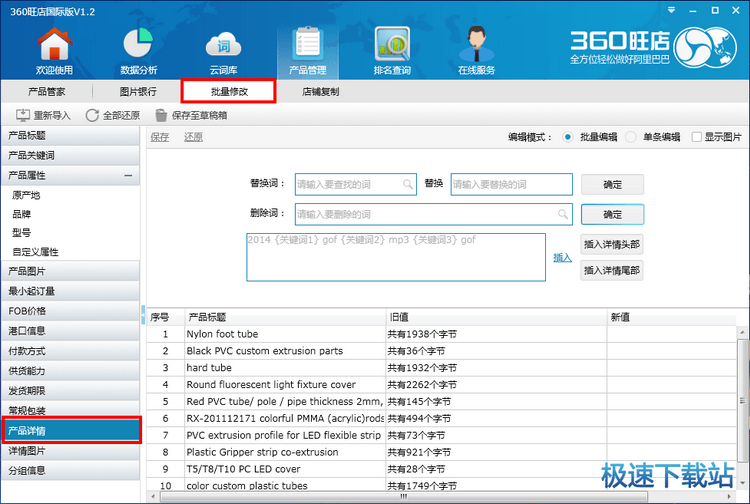Viewport: 750px width, 504px height.
Task: Select FOB价格 in sidebar
Action: [x=71, y=311]
